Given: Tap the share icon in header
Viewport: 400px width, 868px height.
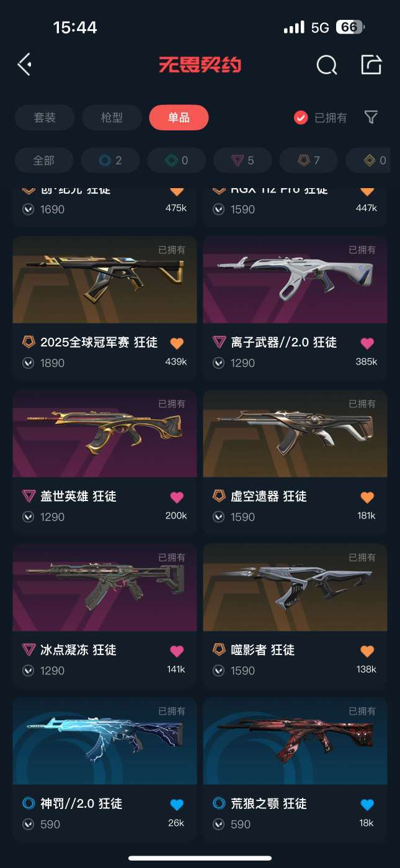Looking at the screenshot, I should (x=371, y=64).
